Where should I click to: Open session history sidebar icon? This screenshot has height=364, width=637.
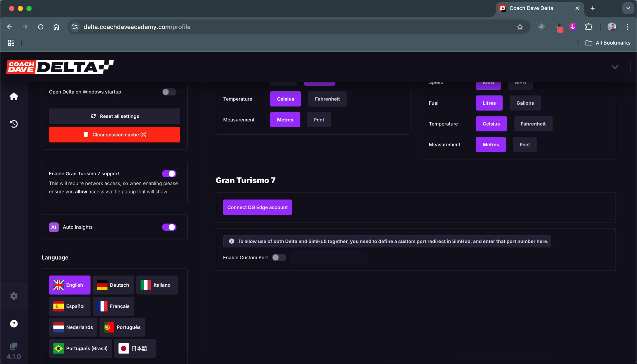[14, 124]
